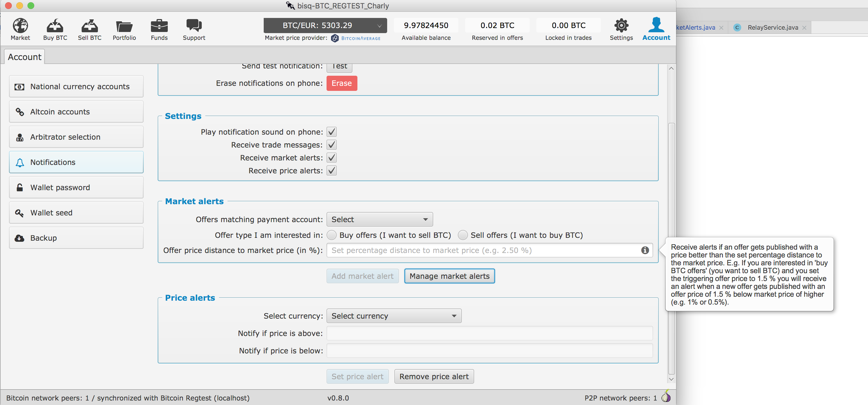Open the Support chat icon
This screenshot has width=868, height=405.
pos(194,26)
